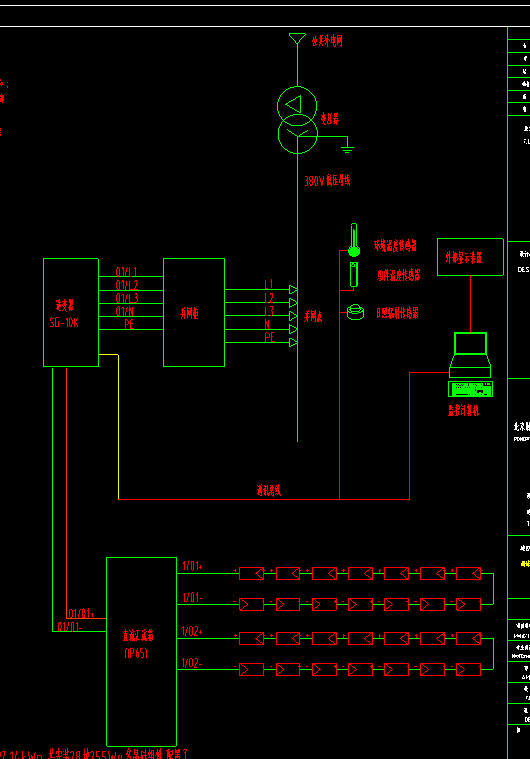Image resolution: width=530 pixels, height=759 pixels.
Task: Click the L1 arrow at the grid connection point
Action: (293, 289)
